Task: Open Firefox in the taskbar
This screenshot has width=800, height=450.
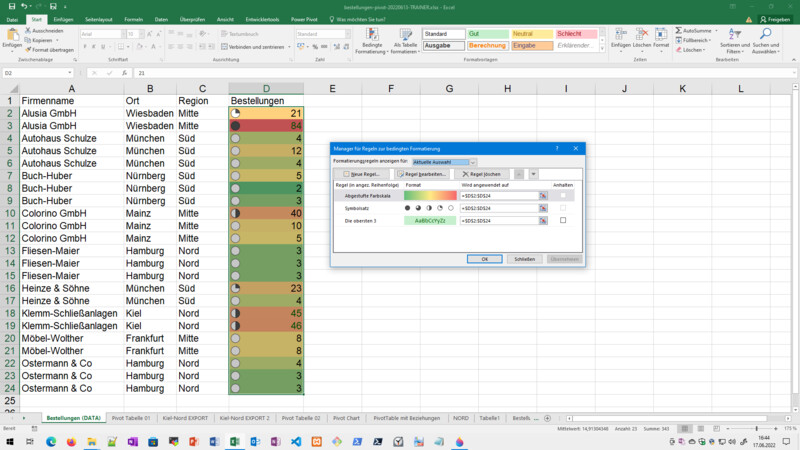Action: click(71, 441)
